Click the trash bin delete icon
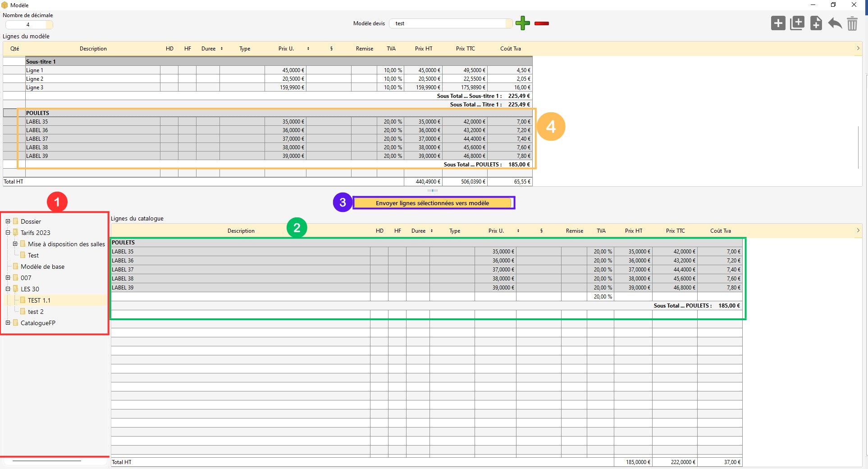Image resolution: width=868 pixels, height=469 pixels. point(852,23)
